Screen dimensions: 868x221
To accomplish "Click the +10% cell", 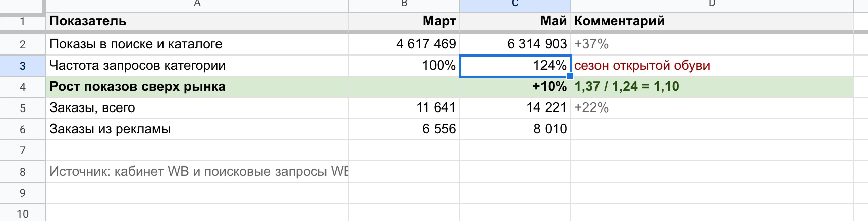I will (515, 87).
